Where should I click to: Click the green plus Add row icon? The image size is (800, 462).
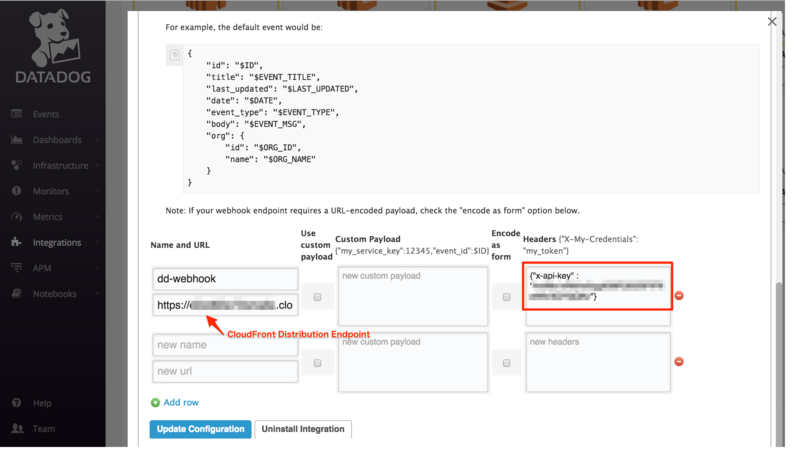(155, 403)
